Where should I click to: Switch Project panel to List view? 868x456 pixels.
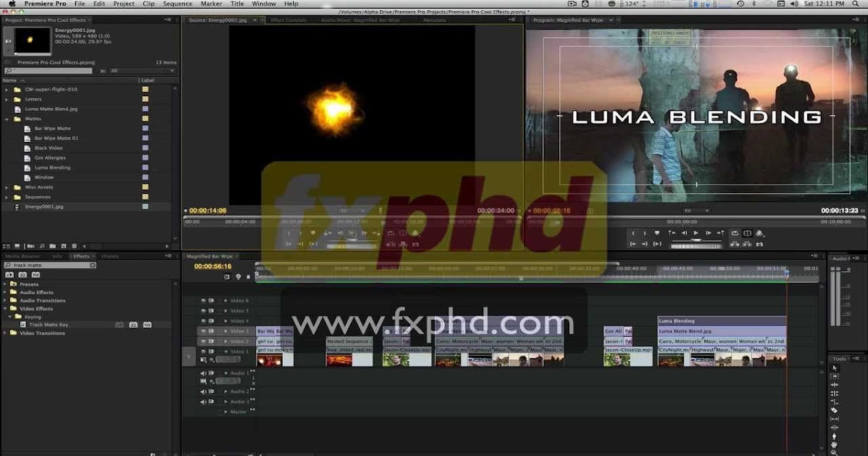[x=7, y=247]
